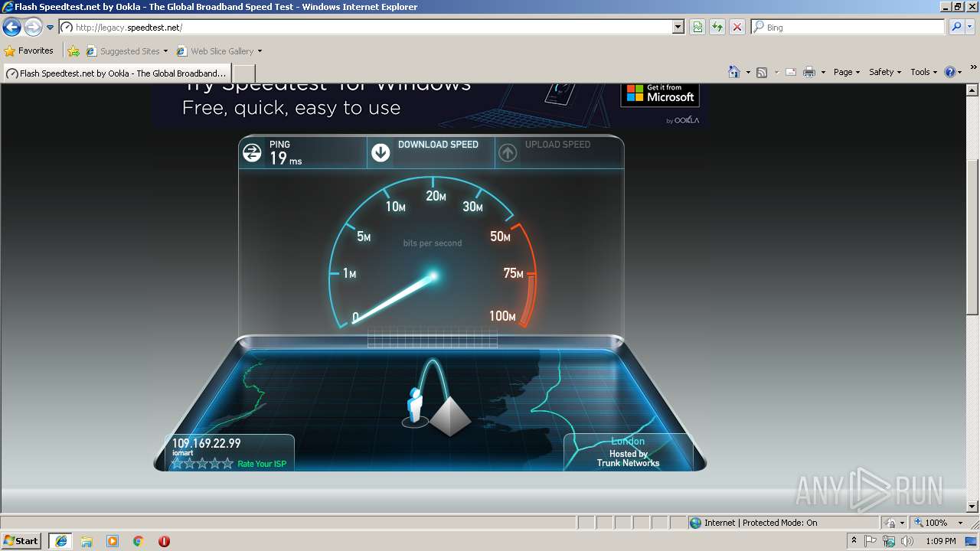This screenshot has height=551, width=980.
Task: Open the Favorites star button
Action: (x=29, y=51)
